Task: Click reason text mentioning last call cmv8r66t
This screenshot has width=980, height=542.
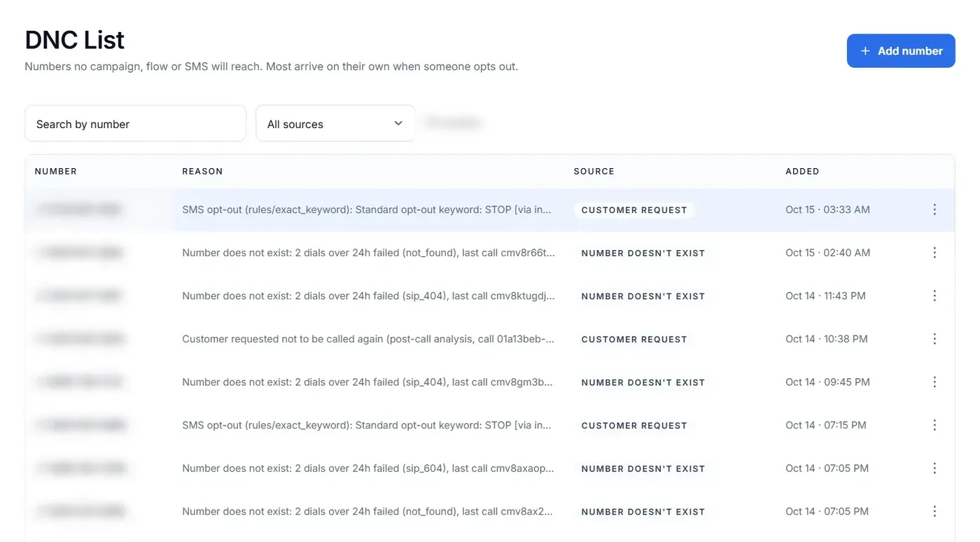Action: click(368, 253)
